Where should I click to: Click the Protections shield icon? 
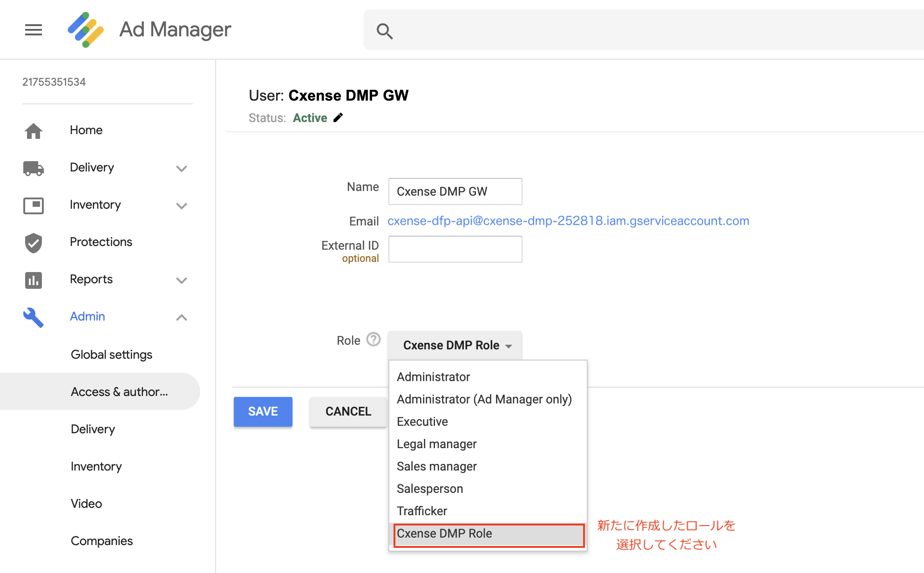tap(34, 243)
